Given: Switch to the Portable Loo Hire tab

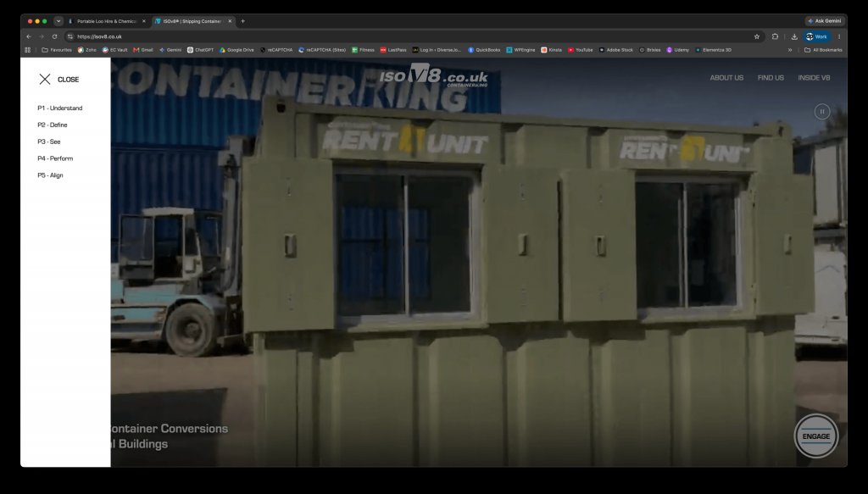Looking at the screenshot, I should coord(106,21).
